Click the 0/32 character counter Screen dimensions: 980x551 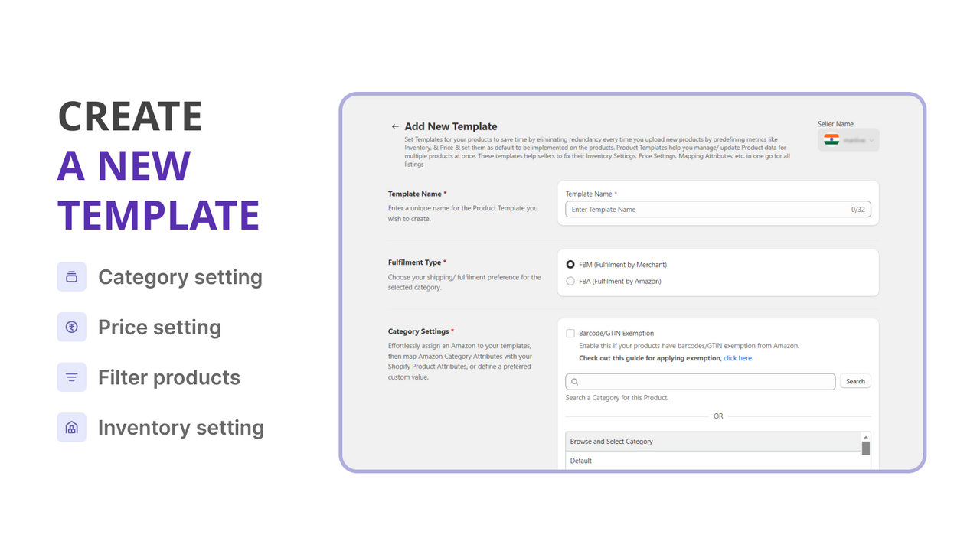pos(858,210)
